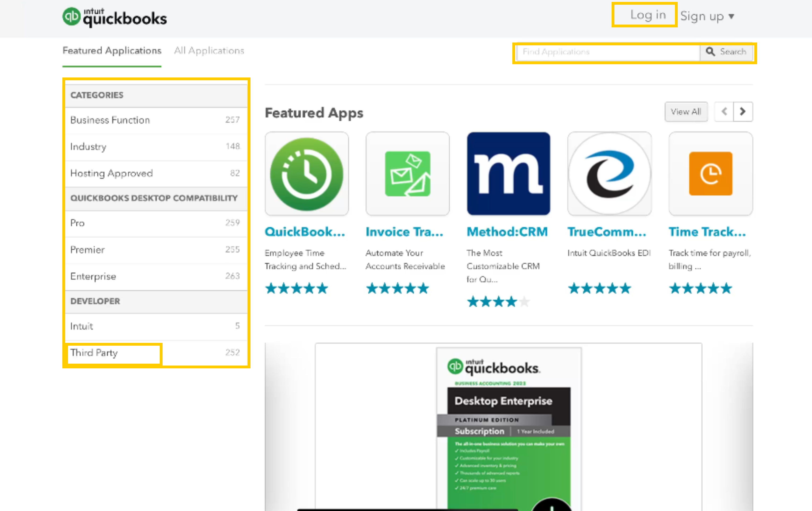The image size is (812, 511).
Task: Click the Intuit QuickBooks logo
Action: [114, 17]
